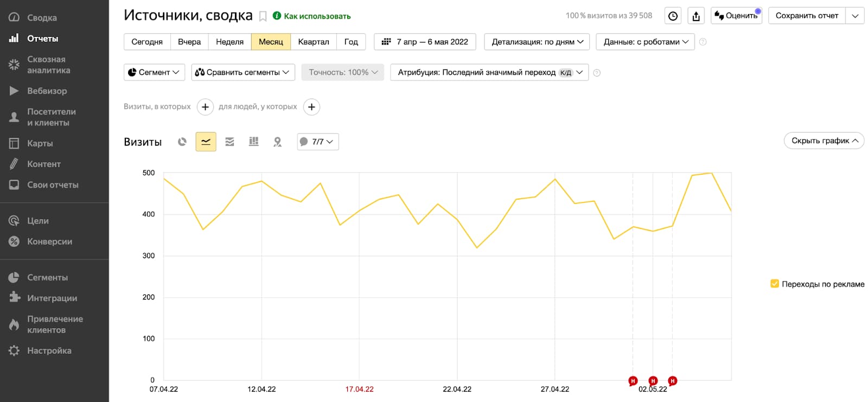Click Сохранить отчет button

807,16
